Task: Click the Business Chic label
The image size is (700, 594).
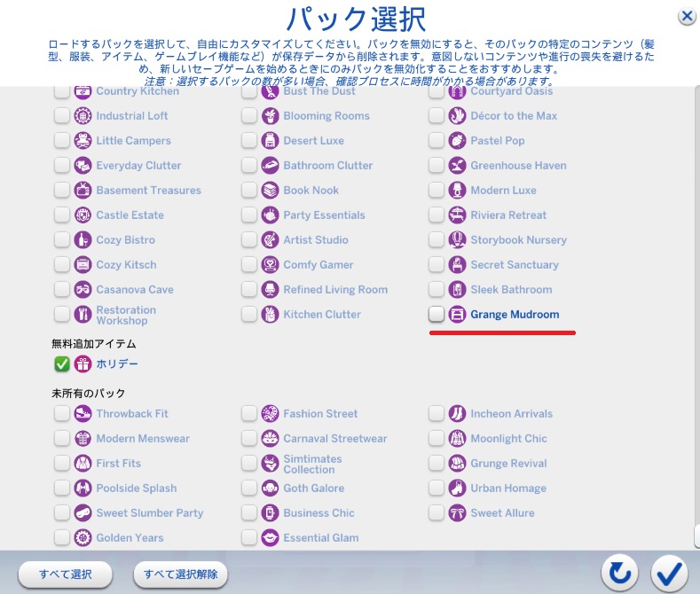Action: tap(319, 512)
